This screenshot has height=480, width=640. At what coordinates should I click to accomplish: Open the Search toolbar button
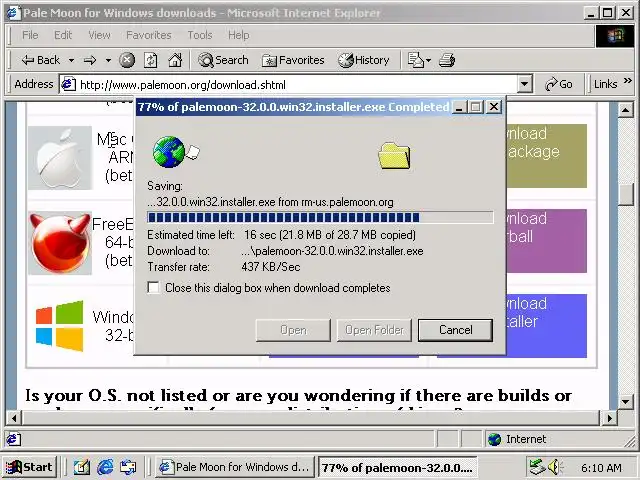click(223, 60)
